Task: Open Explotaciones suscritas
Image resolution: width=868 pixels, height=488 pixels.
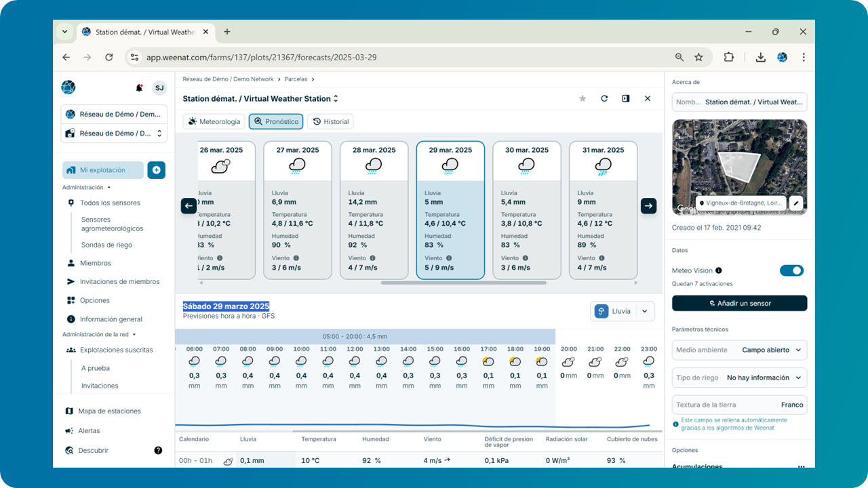Action: tap(116, 350)
